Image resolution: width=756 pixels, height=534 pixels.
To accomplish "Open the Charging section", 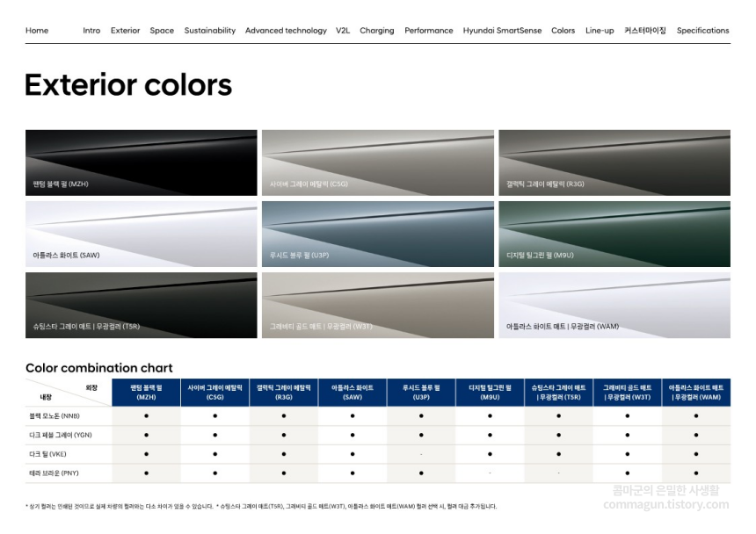I will pos(376,31).
